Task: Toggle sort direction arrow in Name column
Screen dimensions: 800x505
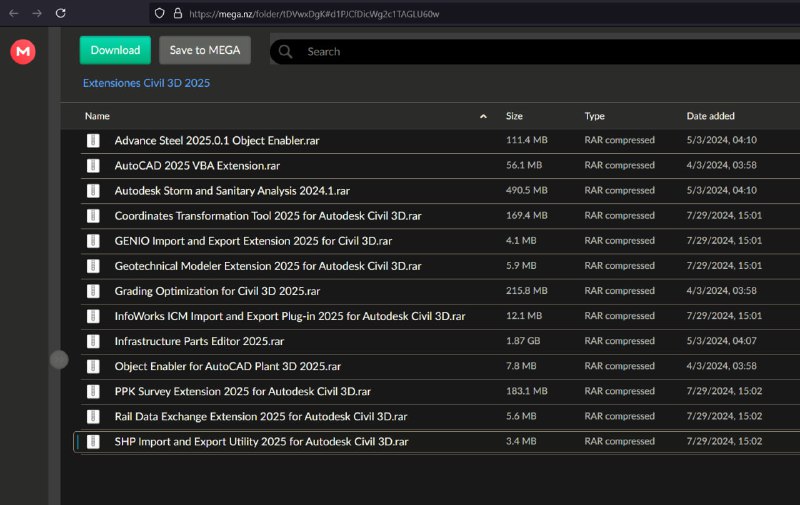Action: (x=483, y=116)
